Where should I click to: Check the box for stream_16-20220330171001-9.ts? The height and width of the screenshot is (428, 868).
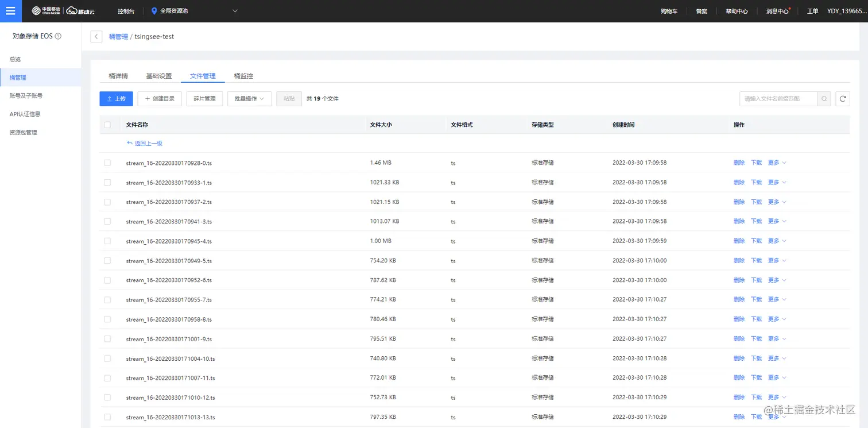tap(107, 339)
